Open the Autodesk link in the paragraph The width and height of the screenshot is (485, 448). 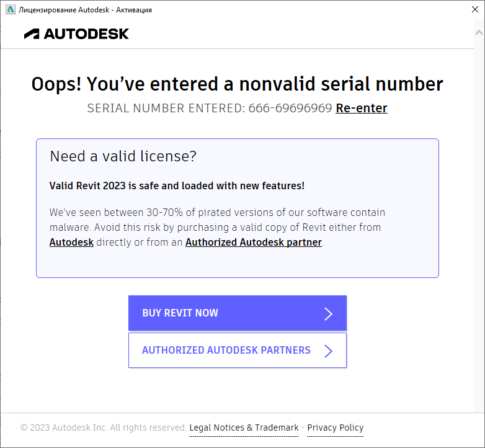pyautogui.click(x=71, y=242)
